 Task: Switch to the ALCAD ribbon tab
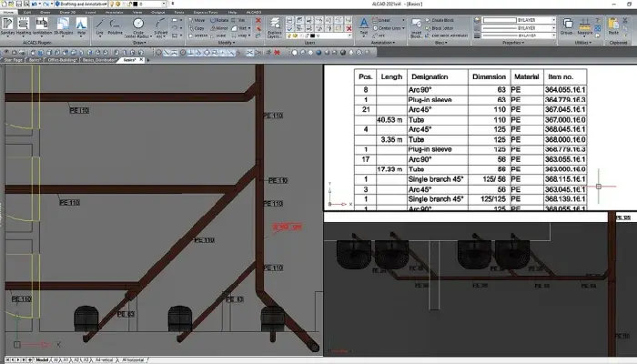[254, 12]
